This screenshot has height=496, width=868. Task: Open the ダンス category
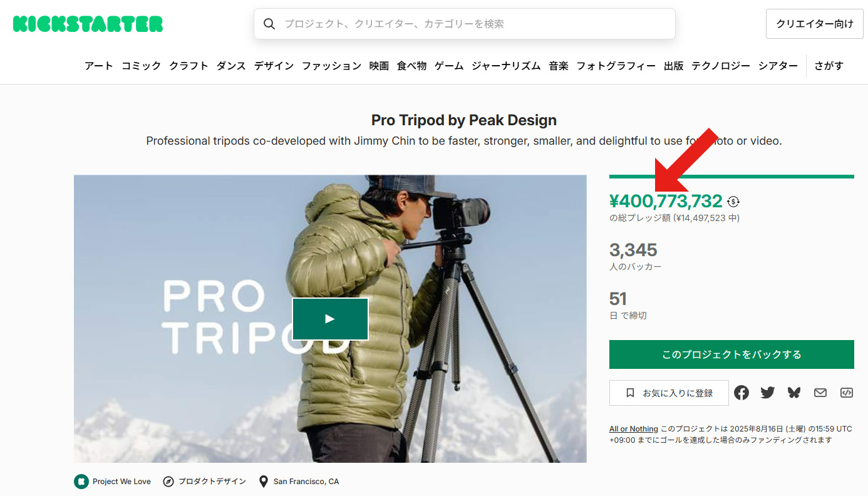231,66
